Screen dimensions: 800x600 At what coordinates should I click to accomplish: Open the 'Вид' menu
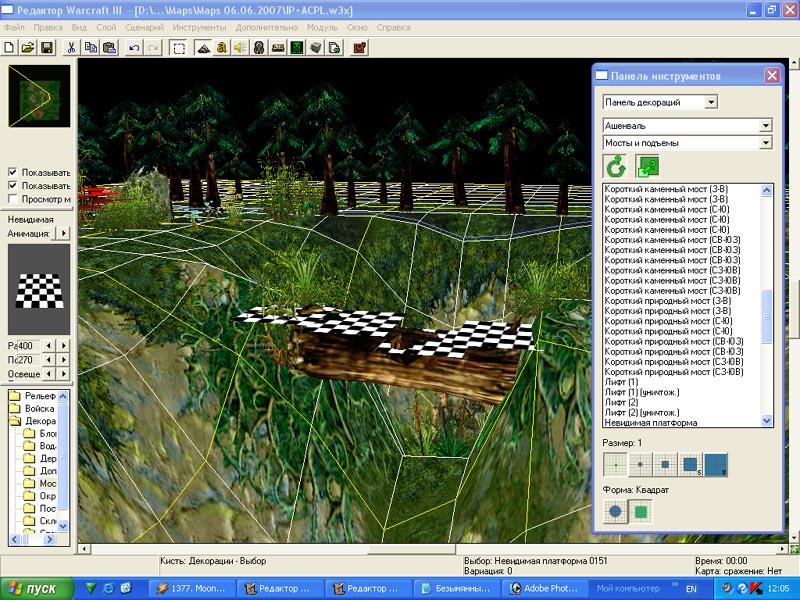coord(79,28)
